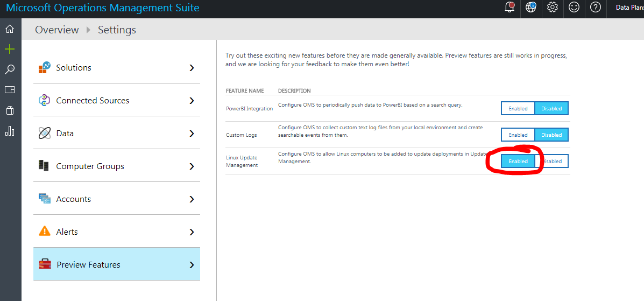Image resolution: width=644 pixels, height=301 pixels.
Task: Expand Solutions using its chevron arrow
Action: 192,68
